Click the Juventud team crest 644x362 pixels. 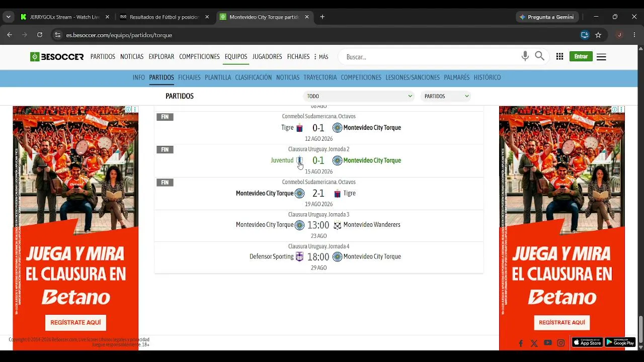pos(299,160)
